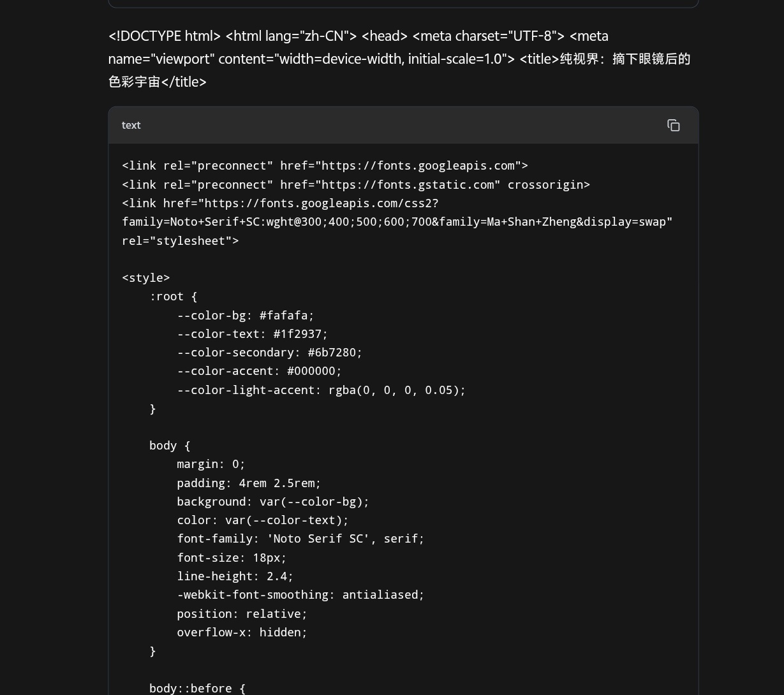The width and height of the screenshot is (784, 695).
Task: Click the font-family 'Noto Serif SC' line
Action: tap(300, 539)
